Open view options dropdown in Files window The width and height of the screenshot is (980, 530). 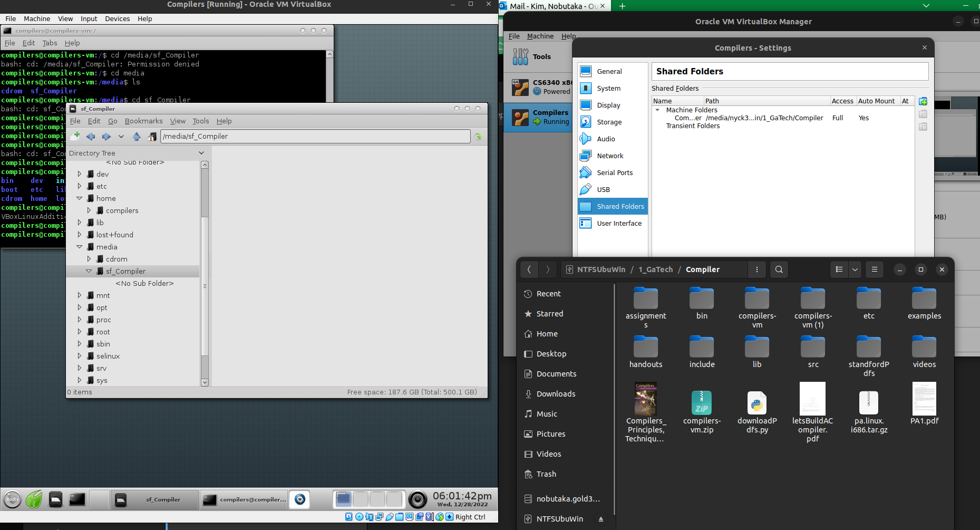[855, 269]
